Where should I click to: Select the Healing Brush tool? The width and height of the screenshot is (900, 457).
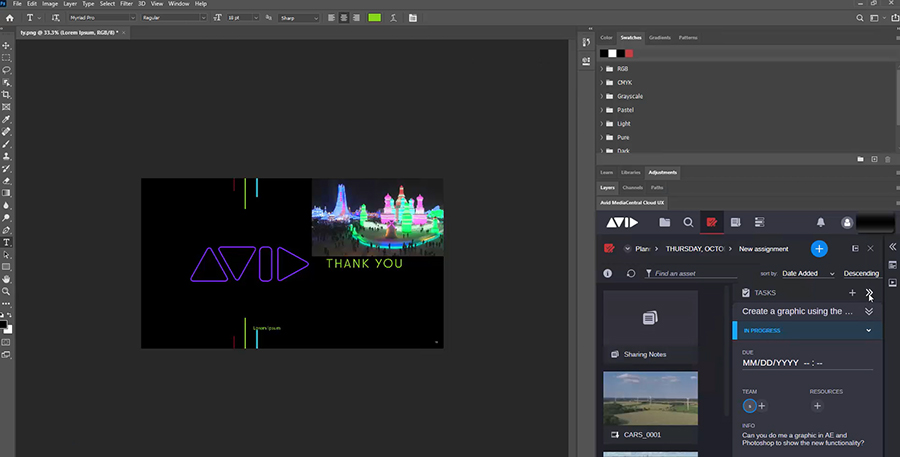pos(6,131)
